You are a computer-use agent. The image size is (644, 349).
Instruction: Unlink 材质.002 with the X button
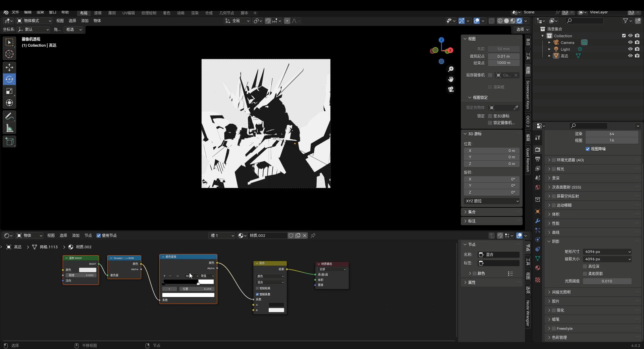(x=305, y=236)
